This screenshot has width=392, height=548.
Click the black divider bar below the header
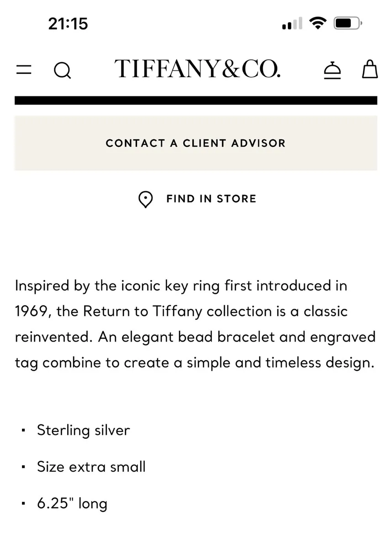(x=196, y=99)
